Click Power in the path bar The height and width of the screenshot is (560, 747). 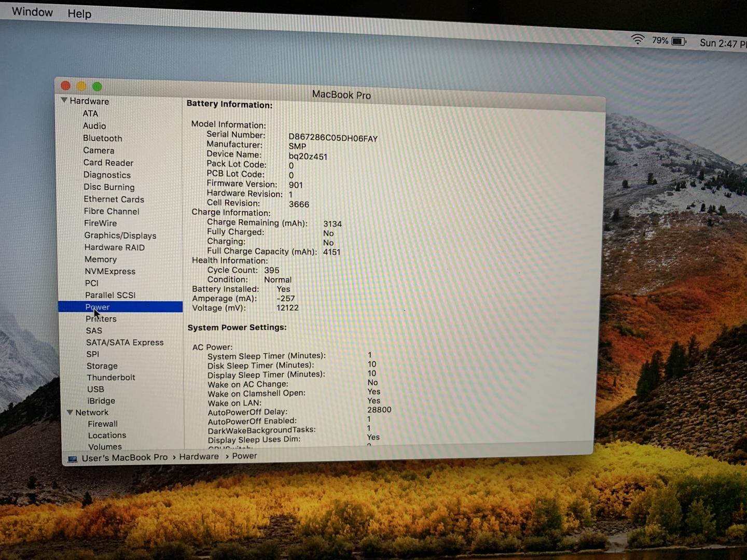245,456
